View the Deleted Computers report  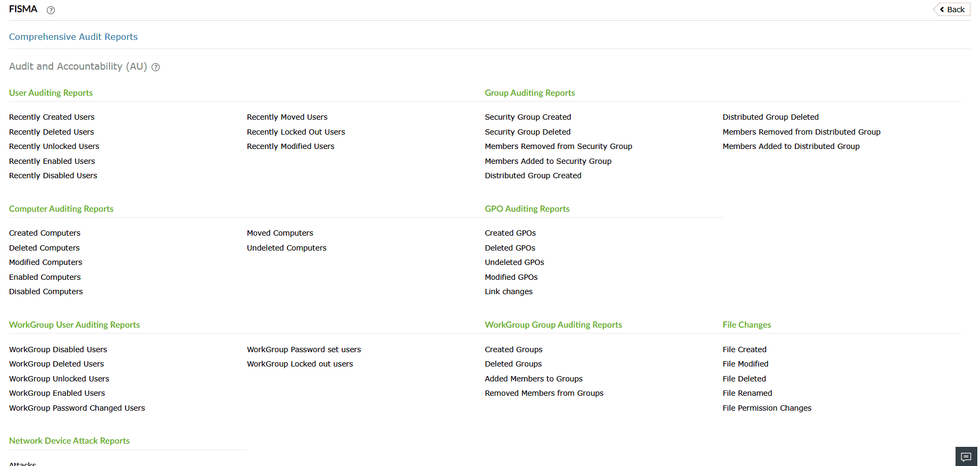tap(44, 247)
